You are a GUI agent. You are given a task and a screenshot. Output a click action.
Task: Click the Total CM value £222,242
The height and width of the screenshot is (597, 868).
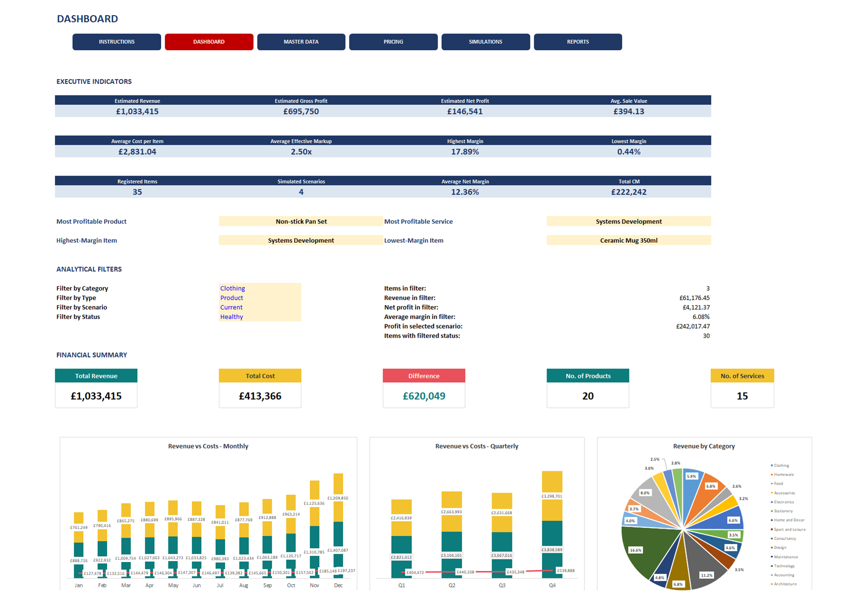[629, 192]
